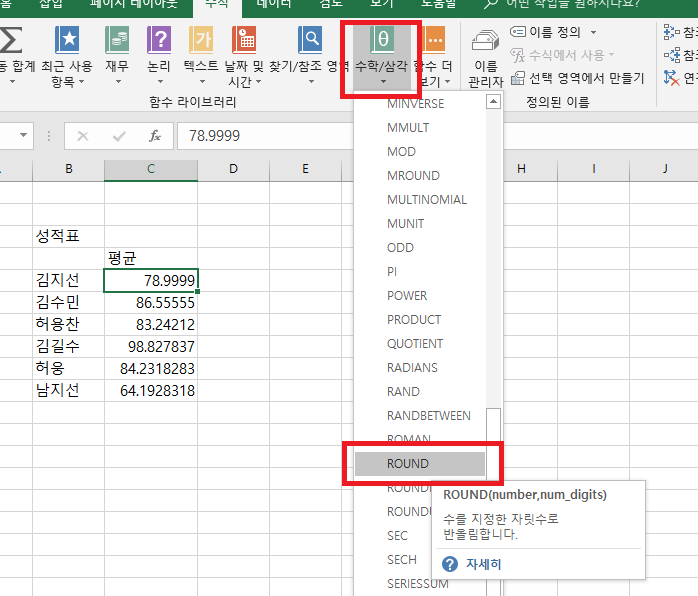698x596 pixels.
Task: Expand the Lookup/Reference dropdown arrow
Action: point(311,81)
